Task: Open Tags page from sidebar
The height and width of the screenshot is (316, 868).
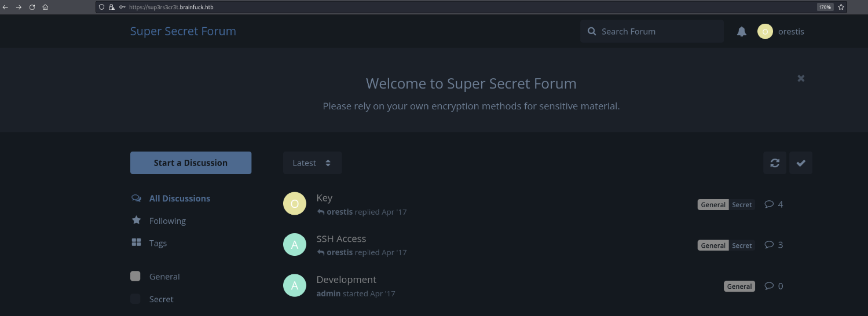Action: (x=158, y=243)
